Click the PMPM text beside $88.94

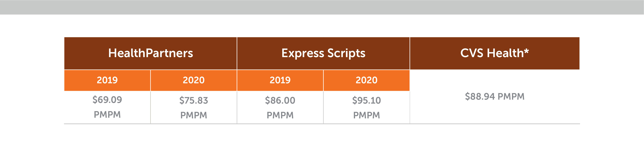511,96
